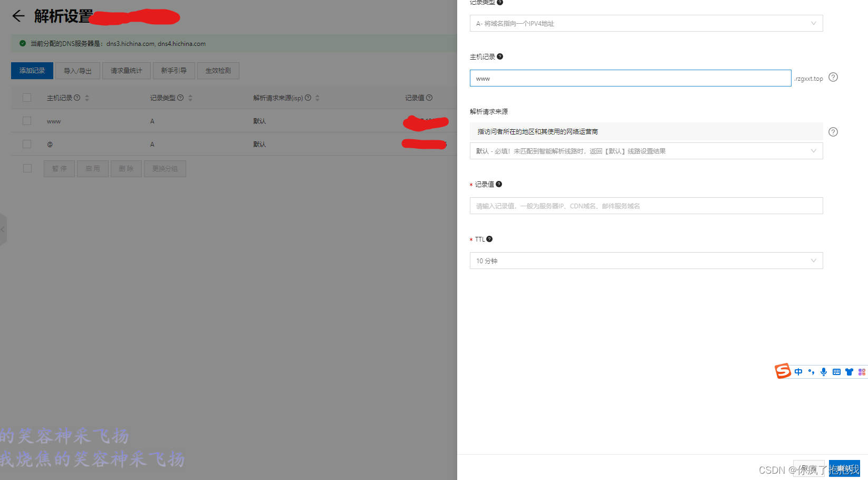This screenshot has height=480, width=868.
Task: Click question circle beside the 解析请求来源 hint bar
Action: [x=833, y=132]
